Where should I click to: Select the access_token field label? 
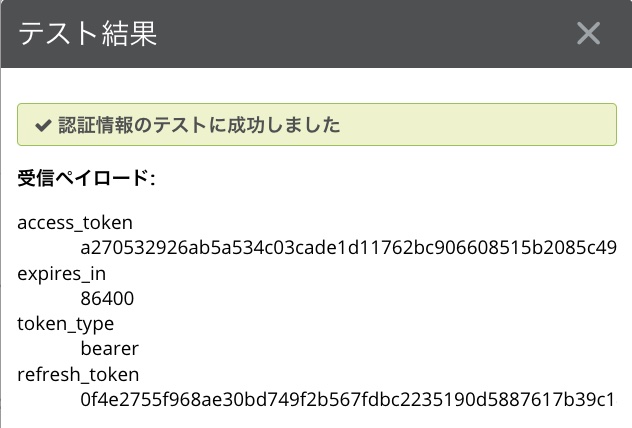pos(75,222)
